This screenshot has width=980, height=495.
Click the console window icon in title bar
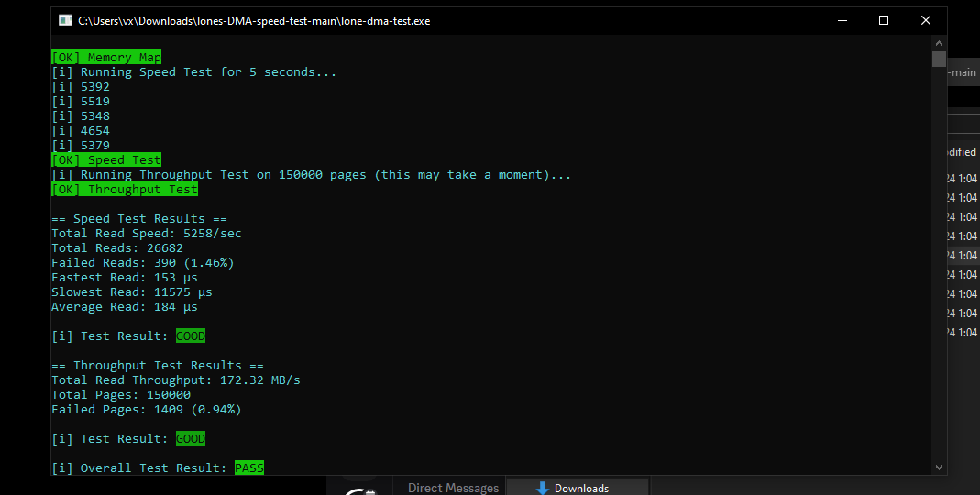click(x=65, y=20)
